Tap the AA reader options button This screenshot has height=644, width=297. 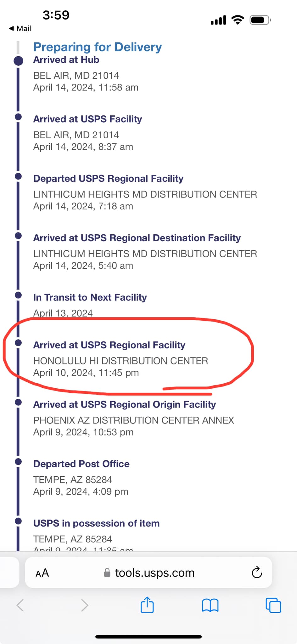pos(42,573)
